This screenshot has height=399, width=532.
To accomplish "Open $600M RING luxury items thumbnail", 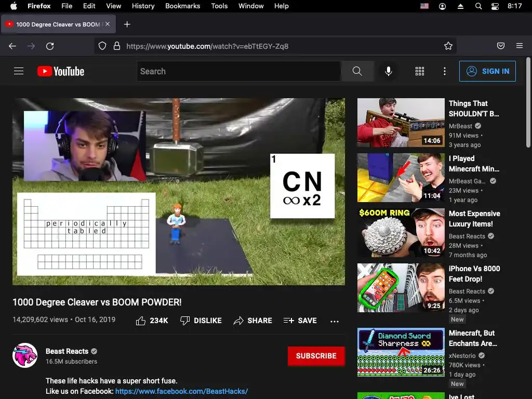I will click(401, 233).
